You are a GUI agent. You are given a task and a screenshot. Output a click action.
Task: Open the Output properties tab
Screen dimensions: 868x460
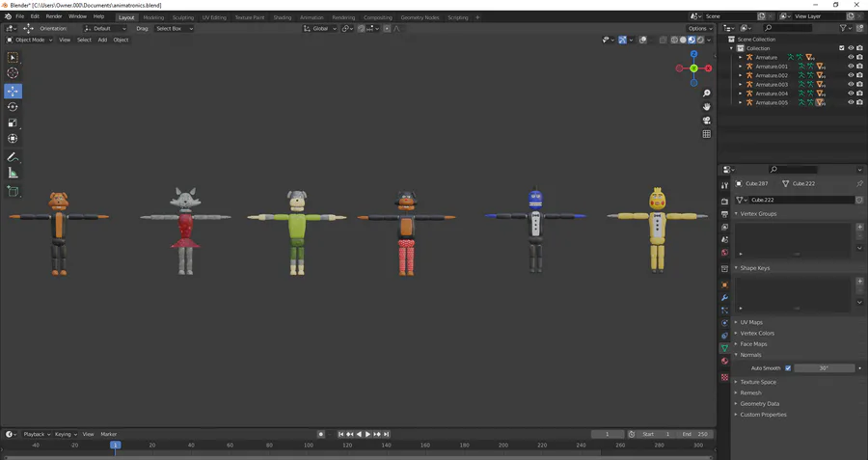(x=724, y=214)
